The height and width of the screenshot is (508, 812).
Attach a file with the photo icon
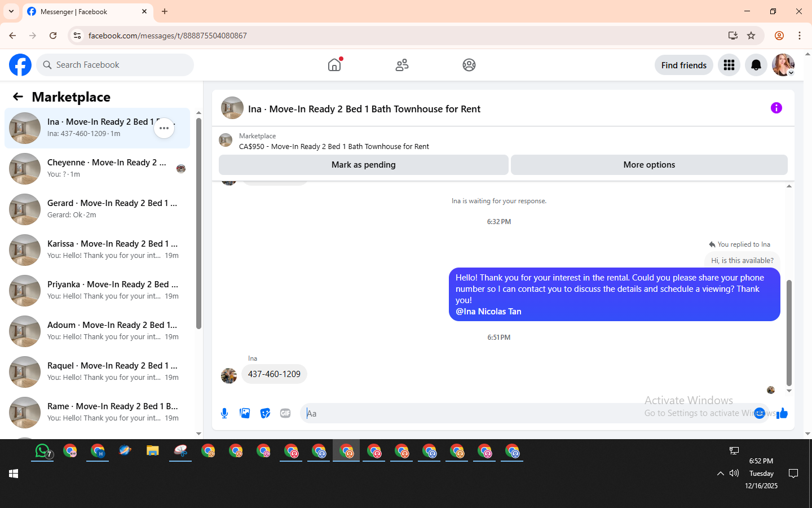245,413
